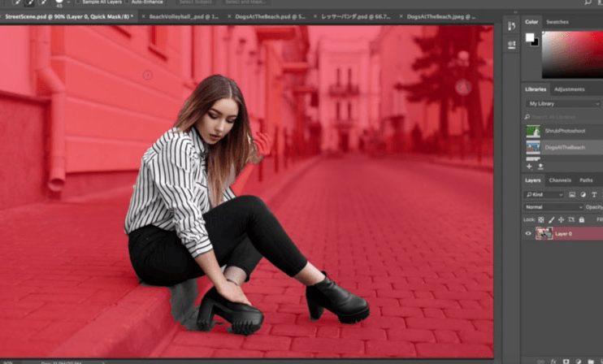The width and height of the screenshot is (603, 364).
Task: Close the BeachVolleyball_.psd tab
Action: coord(144,16)
